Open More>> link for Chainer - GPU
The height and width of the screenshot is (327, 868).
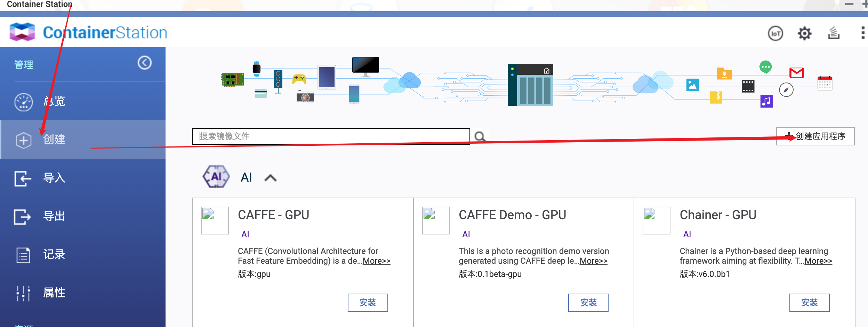[x=818, y=261]
